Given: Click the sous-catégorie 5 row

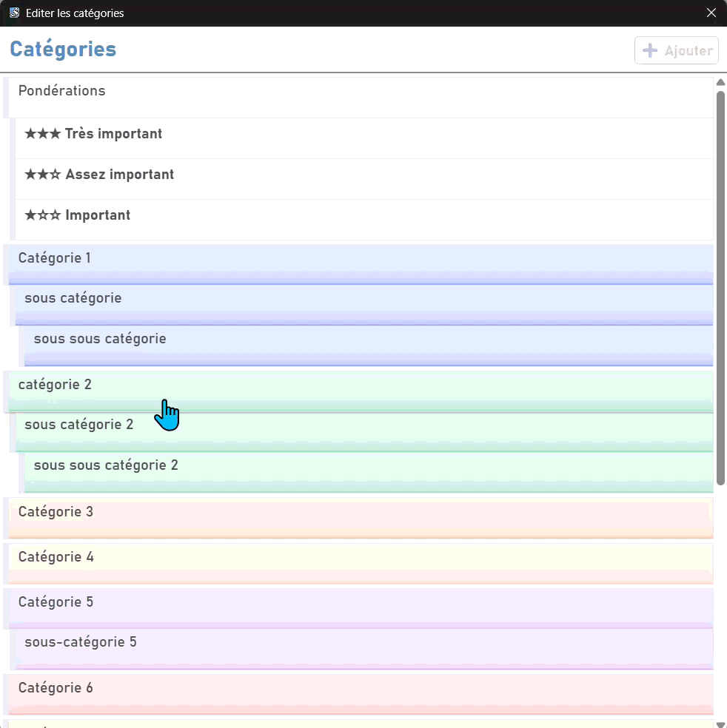Looking at the screenshot, I should 364,649.
